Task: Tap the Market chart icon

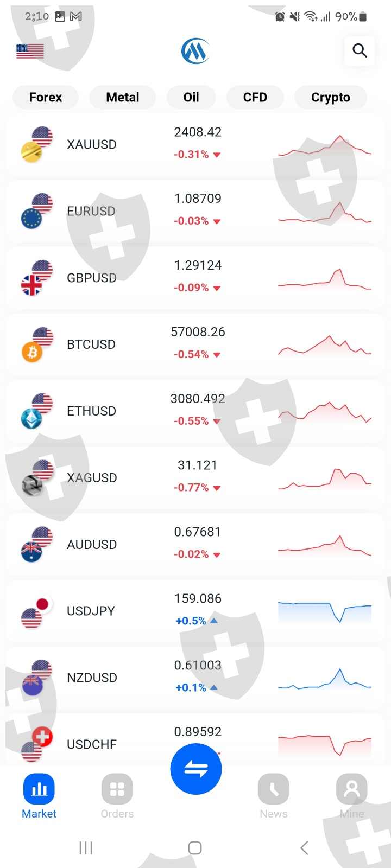Action: [39, 789]
